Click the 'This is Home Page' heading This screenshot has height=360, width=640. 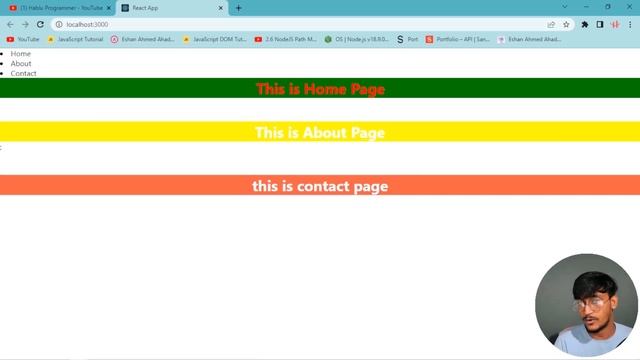point(320,89)
